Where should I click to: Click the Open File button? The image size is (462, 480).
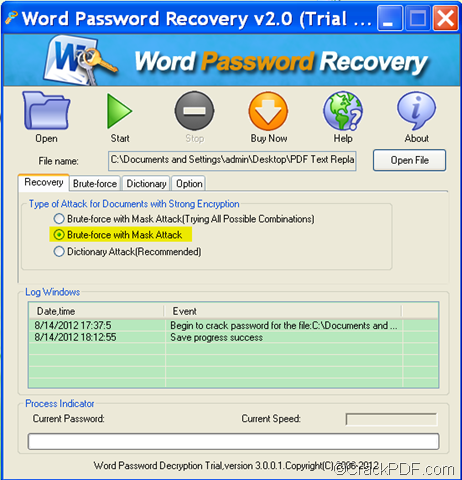[409, 160]
